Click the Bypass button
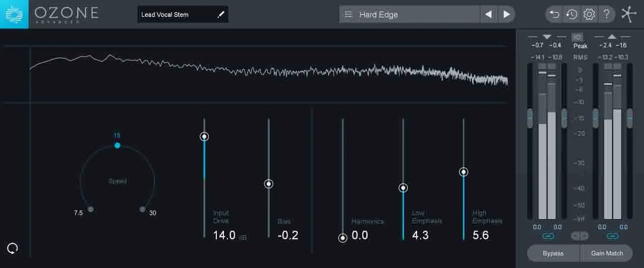Image resolution: width=644 pixels, height=268 pixels. (553, 253)
